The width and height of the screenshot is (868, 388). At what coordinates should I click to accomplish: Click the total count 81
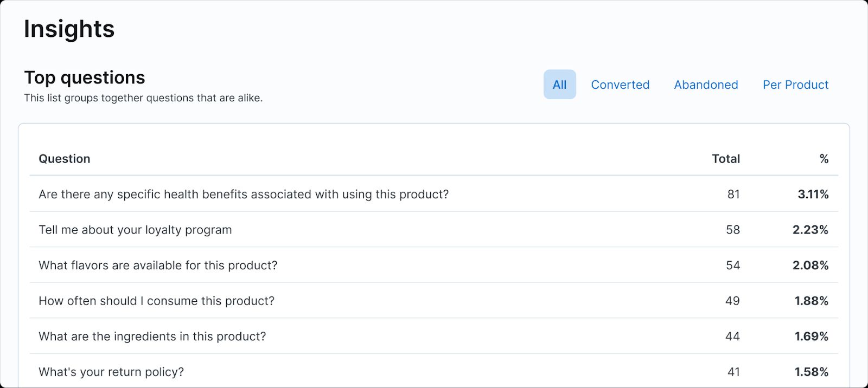click(x=733, y=194)
